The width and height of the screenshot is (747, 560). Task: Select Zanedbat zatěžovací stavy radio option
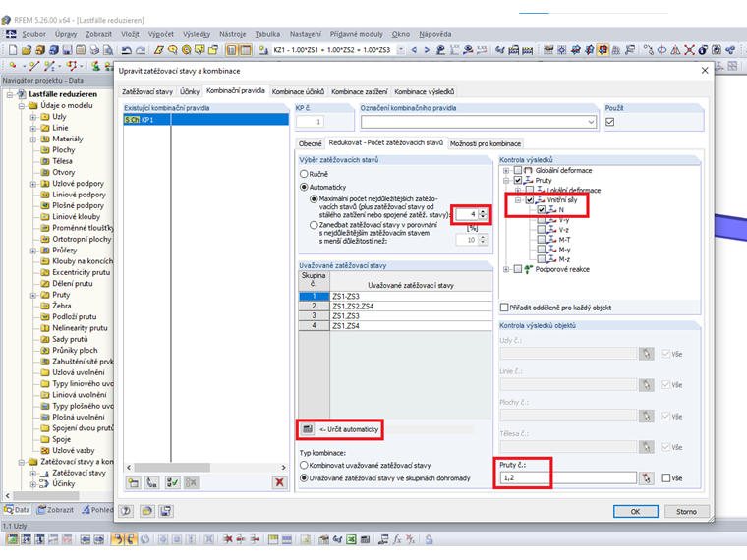[314, 225]
